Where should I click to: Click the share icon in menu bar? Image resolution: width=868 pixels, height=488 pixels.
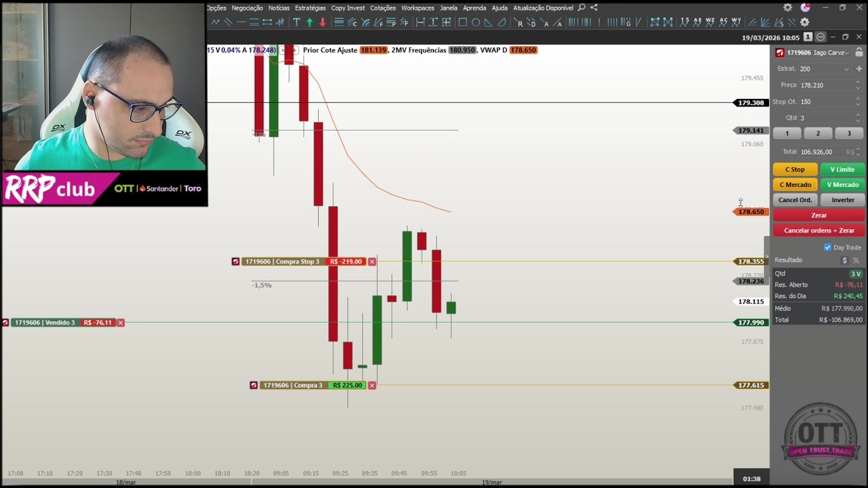coord(594,7)
